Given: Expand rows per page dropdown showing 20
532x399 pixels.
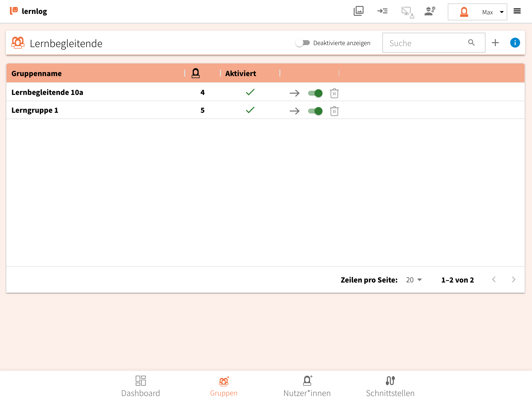Looking at the screenshot, I should [414, 280].
